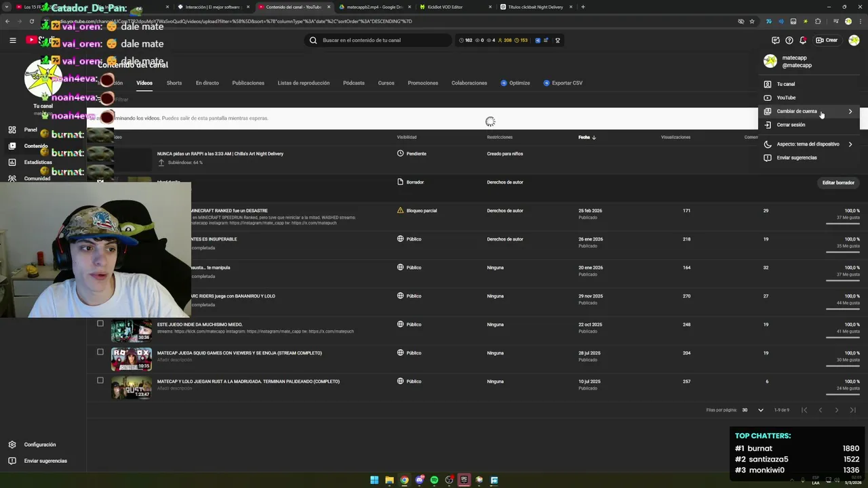Click the Estadísticas sidebar icon
Image resolution: width=868 pixels, height=488 pixels.
click(x=12, y=162)
